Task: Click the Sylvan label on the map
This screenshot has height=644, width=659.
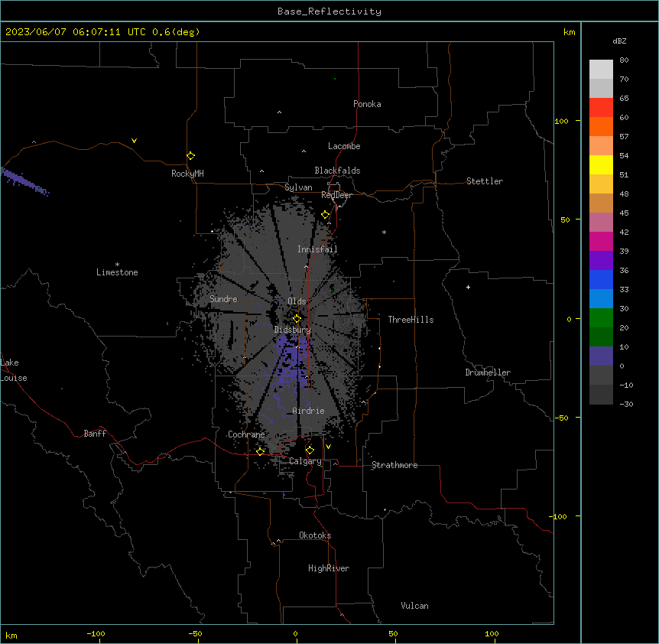Action: [x=298, y=187]
